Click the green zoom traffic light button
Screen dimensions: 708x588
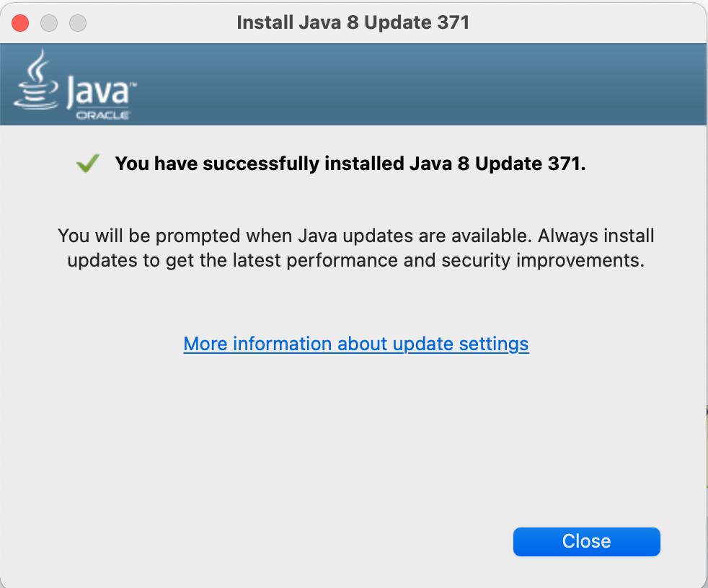[77, 22]
